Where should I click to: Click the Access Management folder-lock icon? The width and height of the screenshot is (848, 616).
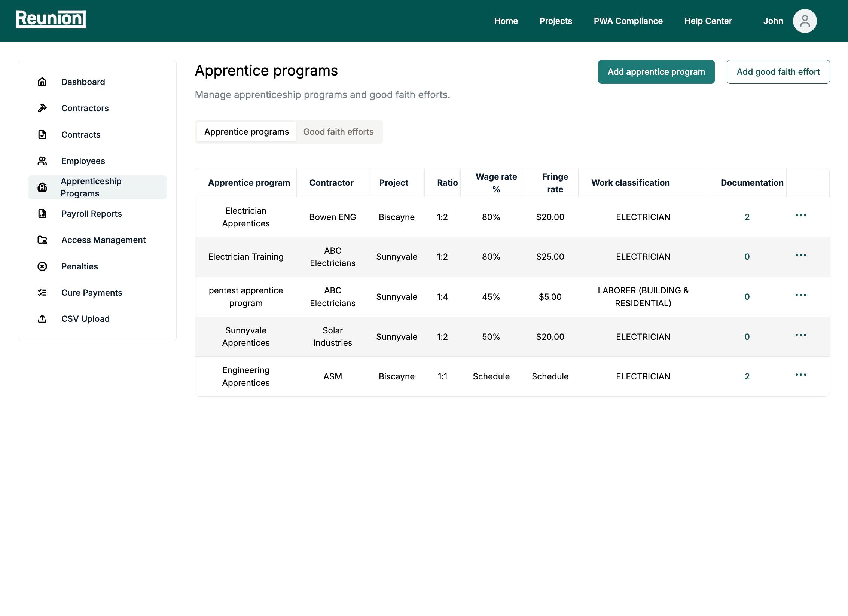point(42,240)
